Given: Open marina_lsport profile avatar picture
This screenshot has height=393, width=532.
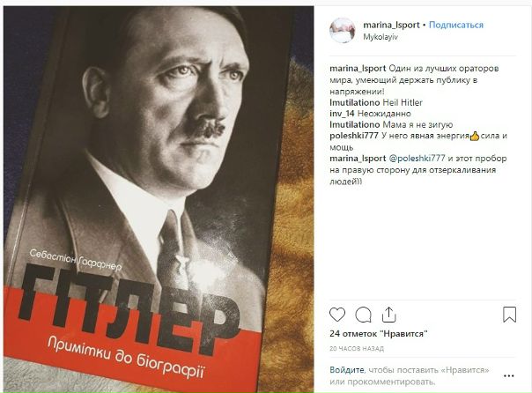Looking at the screenshot, I should coord(343,31).
